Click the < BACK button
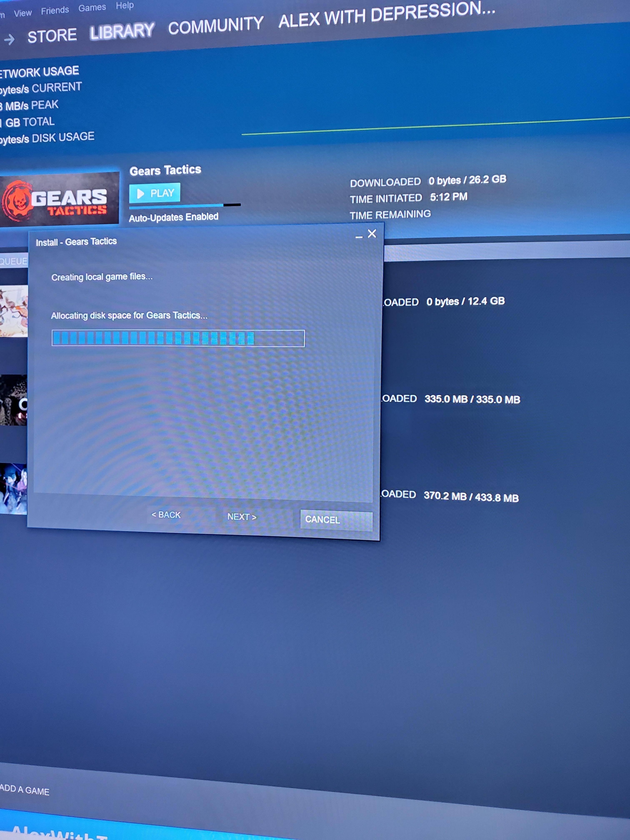 (x=166, y=515)
